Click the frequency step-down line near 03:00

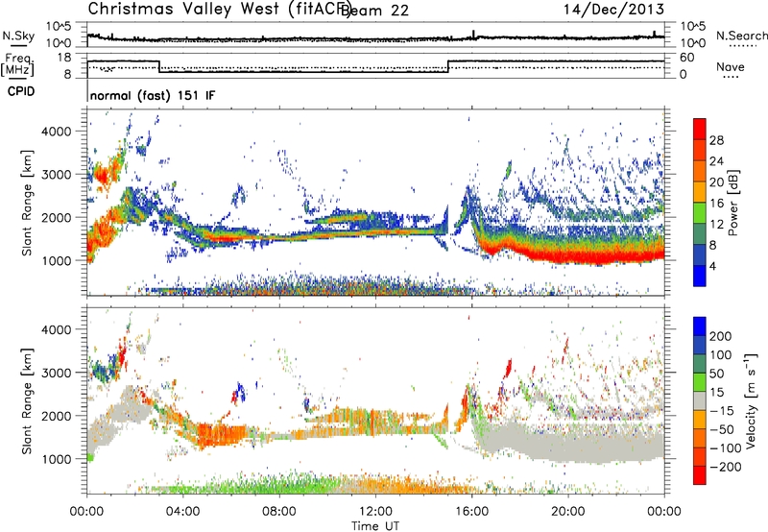(159, 66)
